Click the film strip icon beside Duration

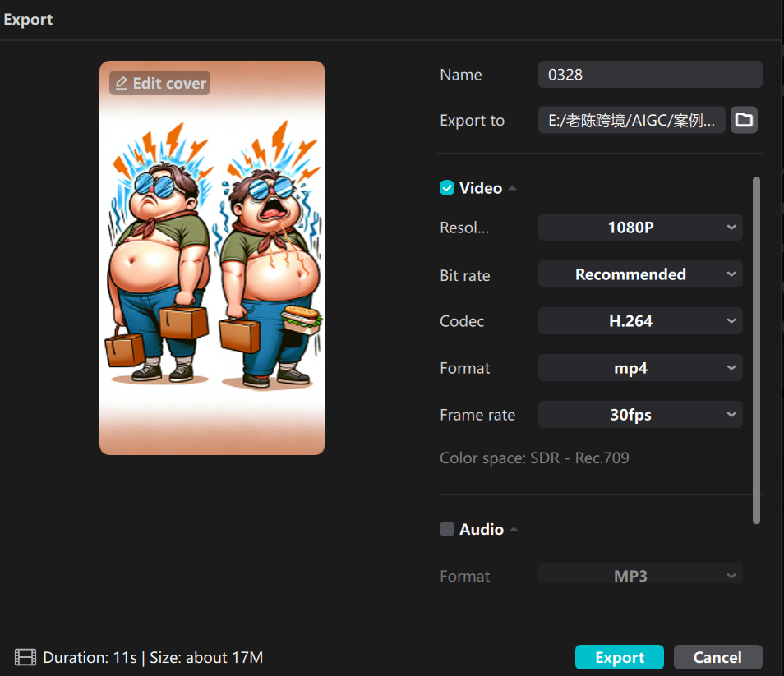tap(25, 657)
